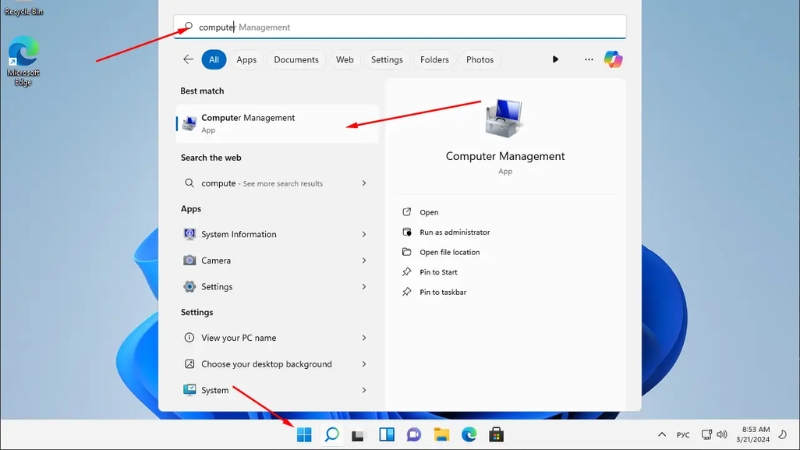Open Task View on the taskbar
The height and width of the screenshot is (450, 800).
(x=358, y=435)
